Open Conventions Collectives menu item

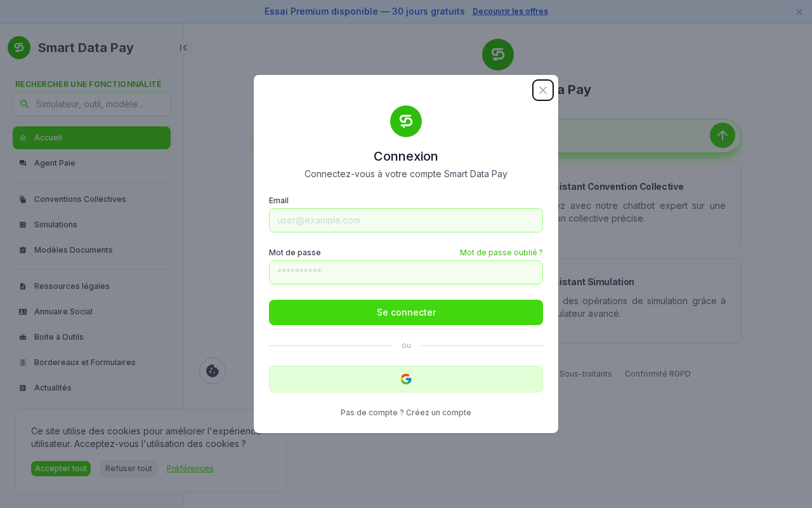pyautogui.click(x=80, y=199)
